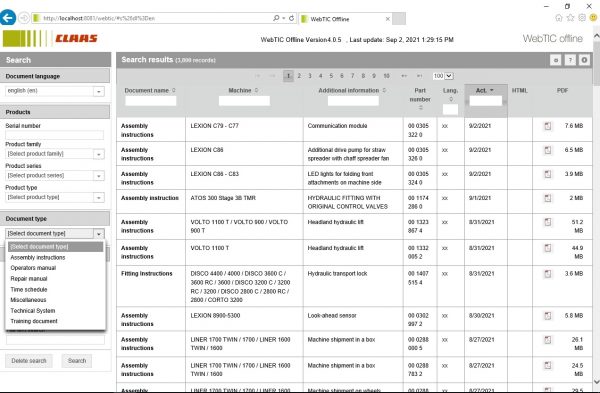Open the browser home icon
This screenshot has height=393, width=600.
[559, 18]
